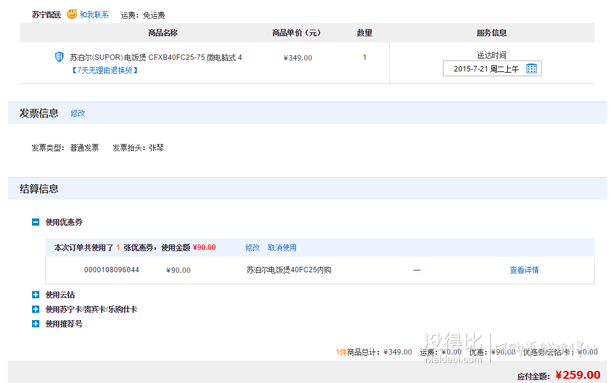Select the ¥349.00 unit price text
The image size is (610, 383).
tap(298, 58)
